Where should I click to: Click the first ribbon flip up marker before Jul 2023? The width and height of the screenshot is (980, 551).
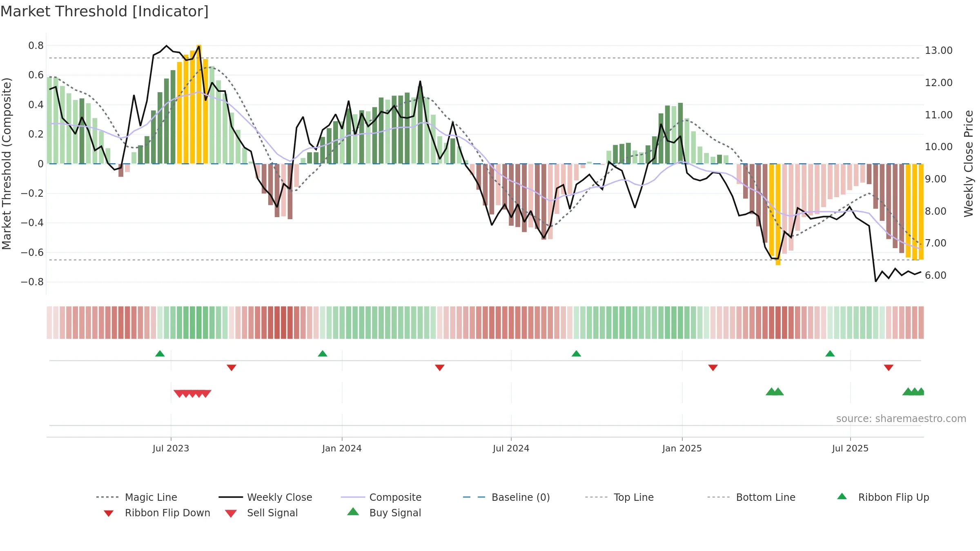[x=160, y=353]
